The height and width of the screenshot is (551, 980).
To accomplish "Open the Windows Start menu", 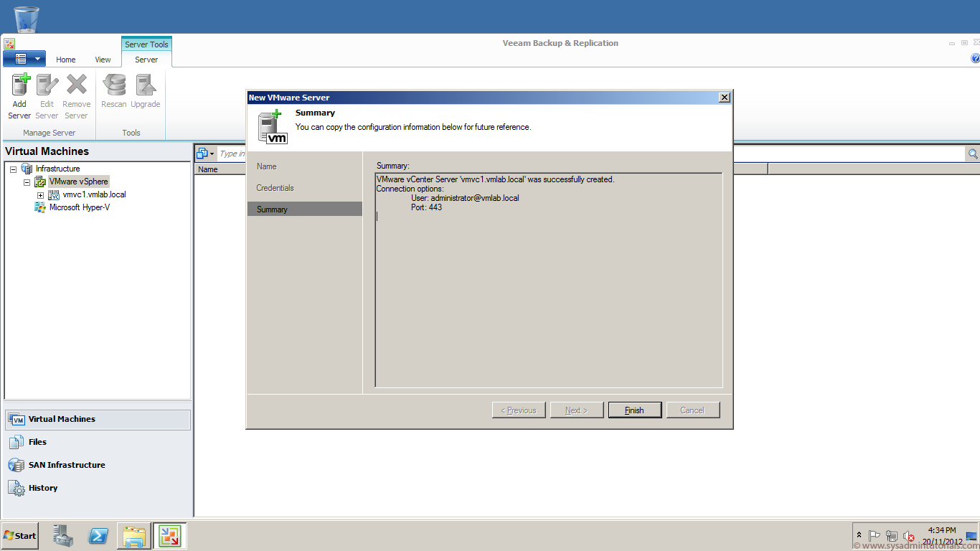I will click(19, 536).
